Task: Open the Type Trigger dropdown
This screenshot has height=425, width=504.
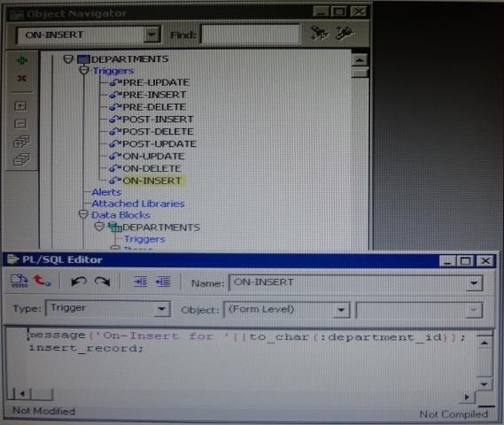Action: tap(162, 309)
